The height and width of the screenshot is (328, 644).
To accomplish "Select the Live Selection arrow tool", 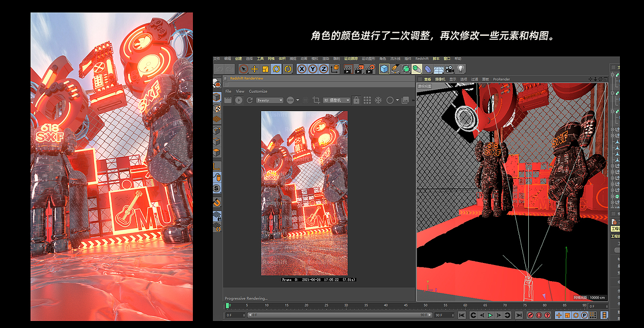I will click(x=244, y=69).
